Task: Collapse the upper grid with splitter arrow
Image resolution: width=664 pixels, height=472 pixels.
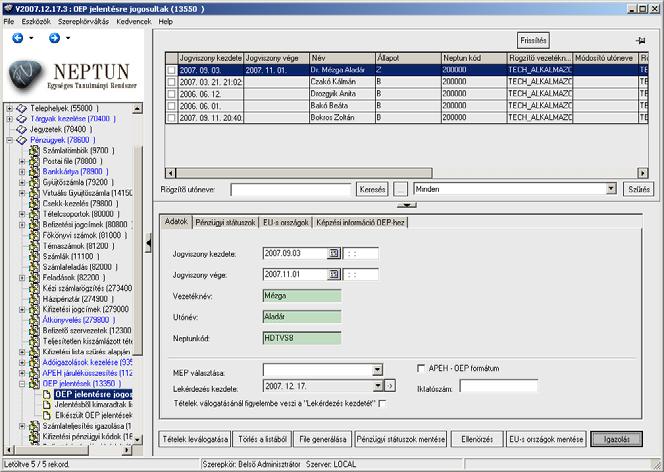Action: pyautogui.click(x=407, y=205)
